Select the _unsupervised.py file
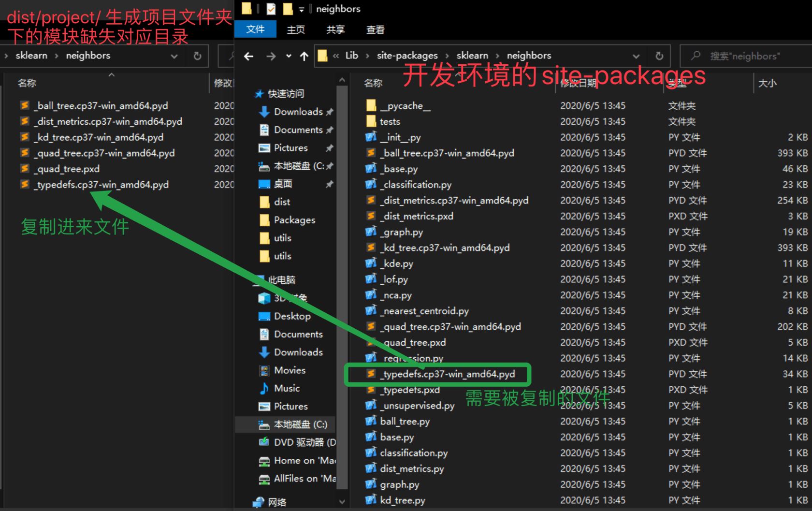The height and width of the screenshot is (511, 812). point(417,405)
